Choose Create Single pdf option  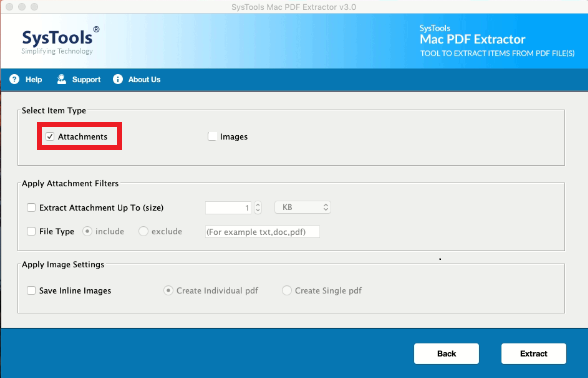[286, 290]
